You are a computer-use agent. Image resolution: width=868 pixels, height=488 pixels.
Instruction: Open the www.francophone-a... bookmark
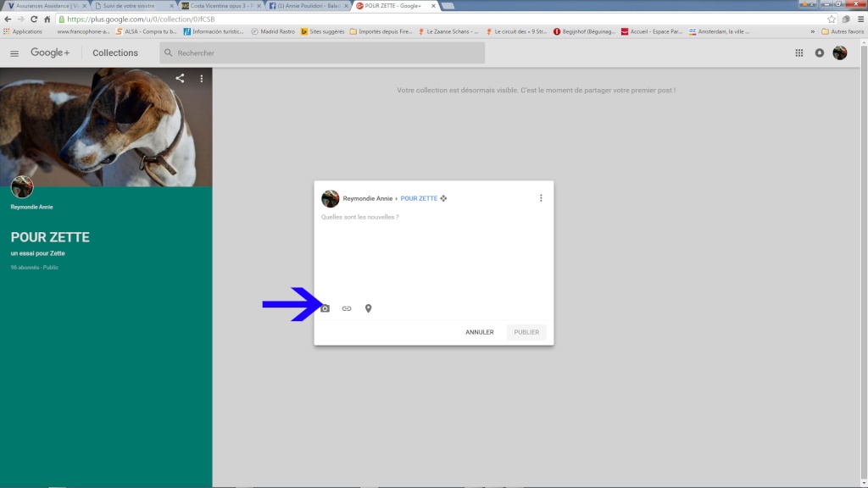click(x=83, y=31)
